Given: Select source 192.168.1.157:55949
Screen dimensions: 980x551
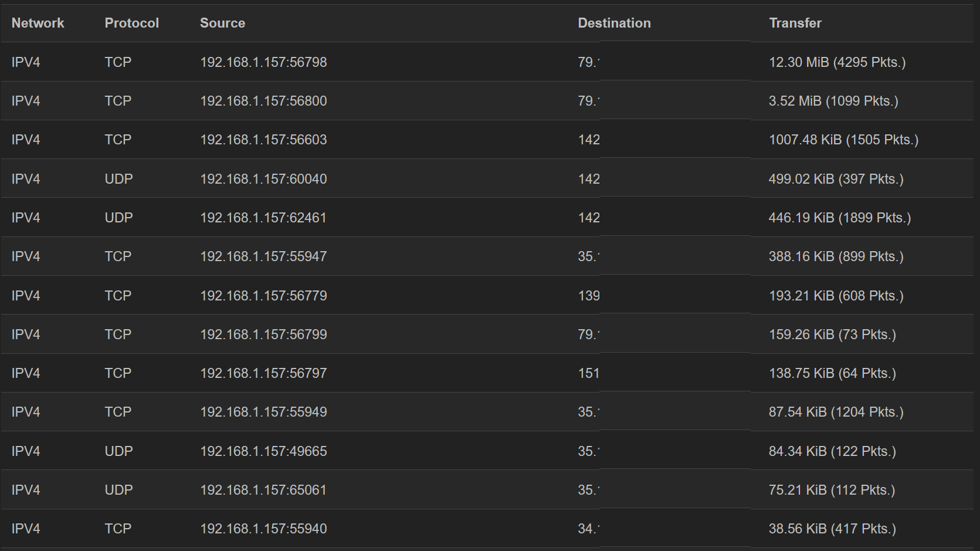Looking at the screenshot, I should 263,412.
